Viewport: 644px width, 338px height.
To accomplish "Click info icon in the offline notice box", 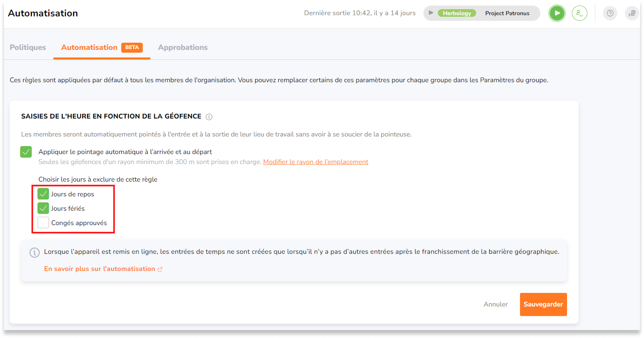I will (x=34, y=252).
